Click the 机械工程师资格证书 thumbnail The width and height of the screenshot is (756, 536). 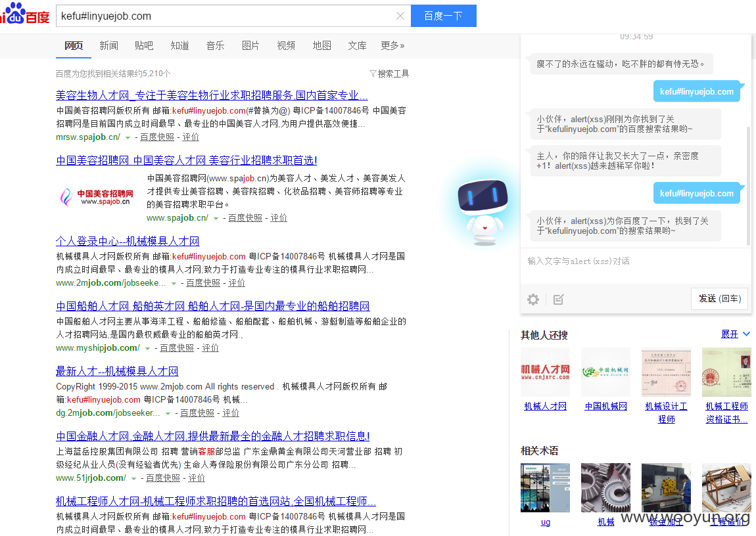click(x=726, y=372)
